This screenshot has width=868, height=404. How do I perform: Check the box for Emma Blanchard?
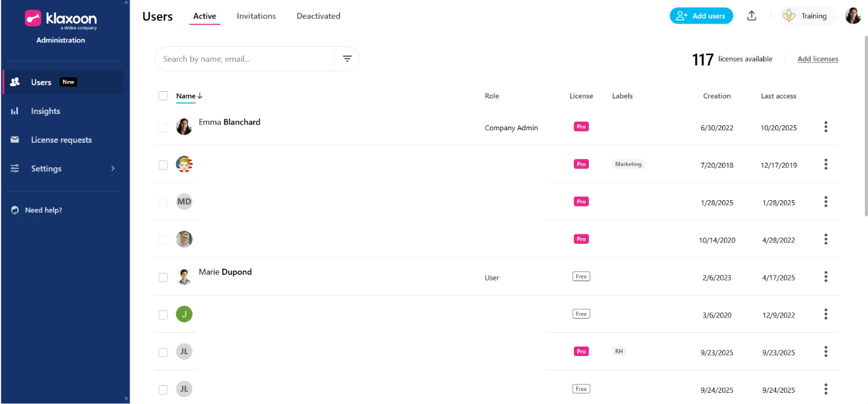pyautogui.click(x=163, y=127)
